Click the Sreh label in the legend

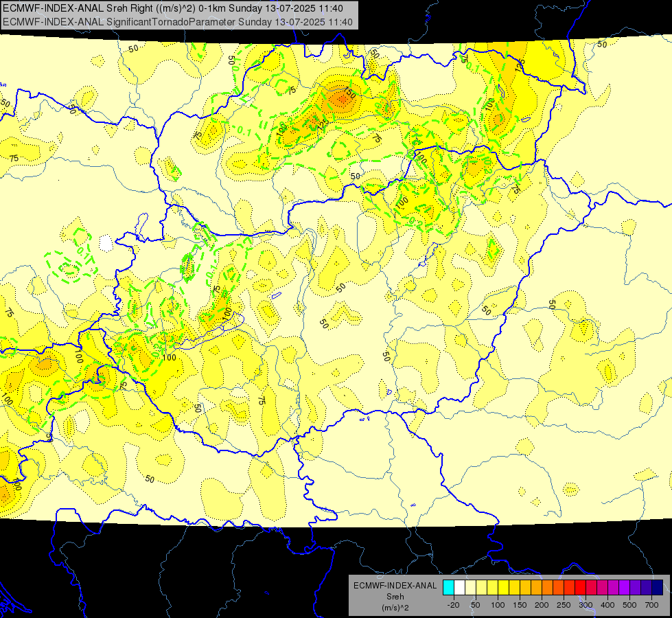395,597
